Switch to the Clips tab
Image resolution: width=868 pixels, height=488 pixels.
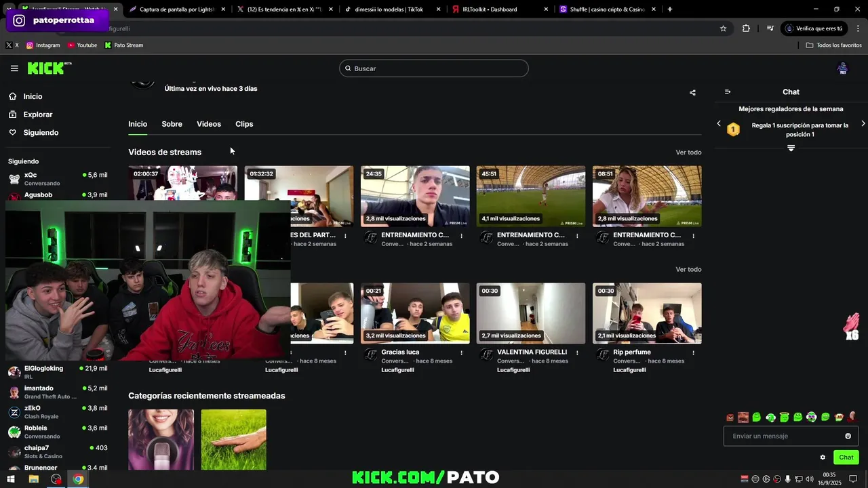pyautogui.click(x=244, y=124)
